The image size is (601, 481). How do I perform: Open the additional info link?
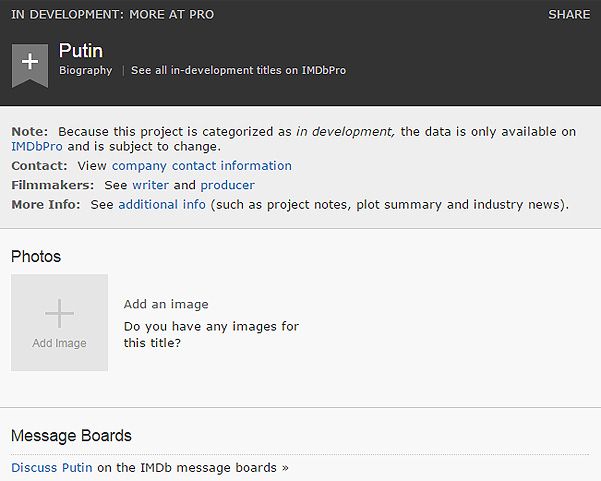pyautogui.click(x=162, y=204)
